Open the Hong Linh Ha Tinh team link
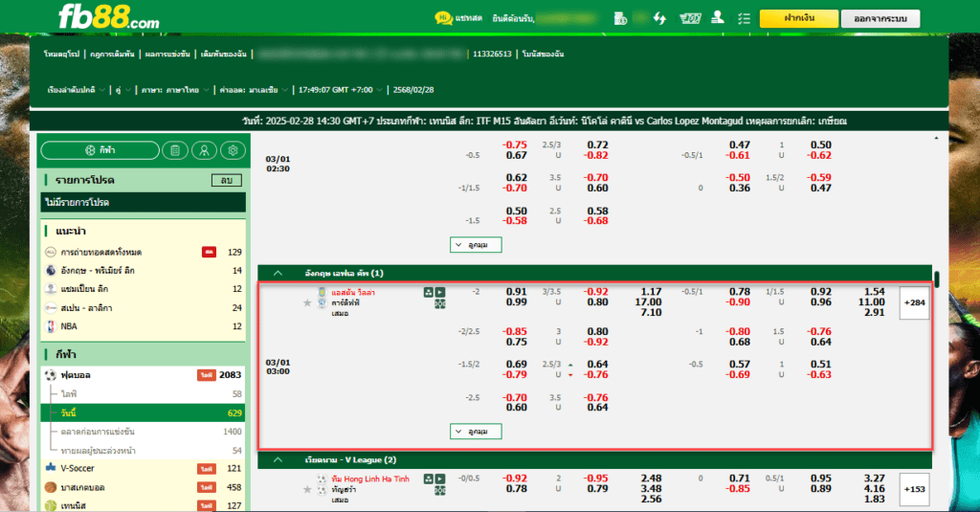 click(x=370, y=479)
